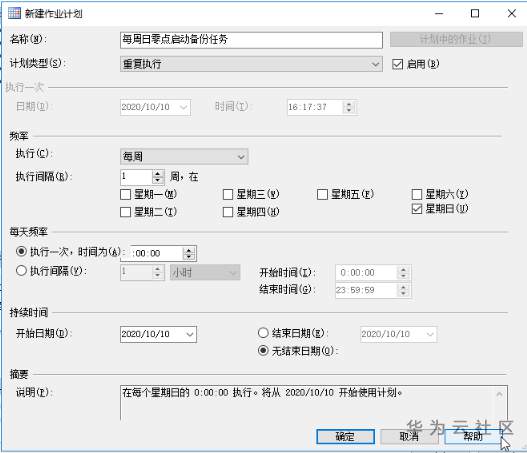Check the 星期一 checkbox
Viewport: 527px width, 453px height.
(x=125, y=194)
